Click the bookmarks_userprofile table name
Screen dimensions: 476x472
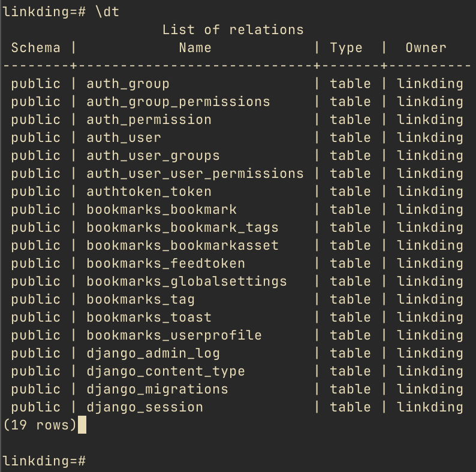tap(174, 335)
